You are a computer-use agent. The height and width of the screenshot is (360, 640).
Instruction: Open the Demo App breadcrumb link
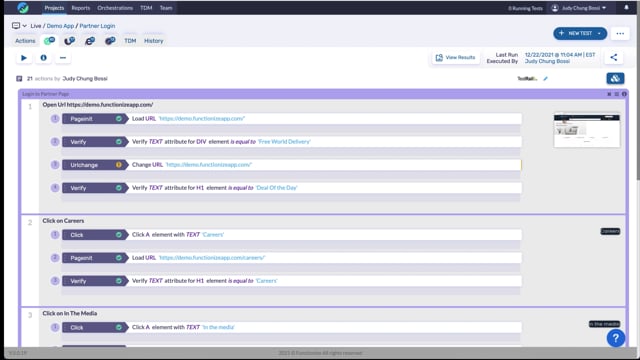tap(60, 26)
